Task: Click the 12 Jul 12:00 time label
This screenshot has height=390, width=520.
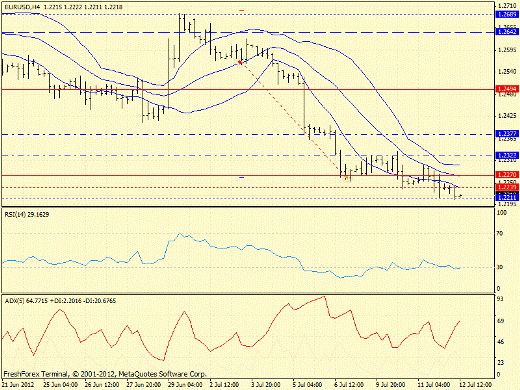Action: tap(475, 384)
